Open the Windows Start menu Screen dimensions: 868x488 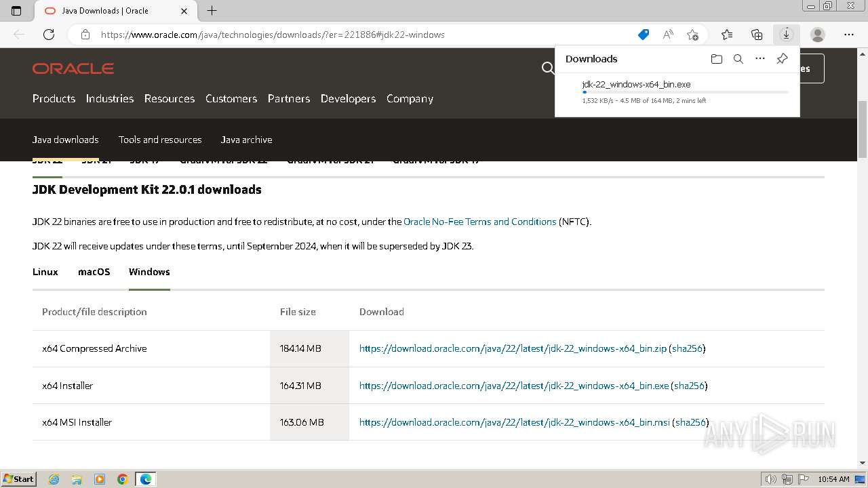click(x=18, y=479)
